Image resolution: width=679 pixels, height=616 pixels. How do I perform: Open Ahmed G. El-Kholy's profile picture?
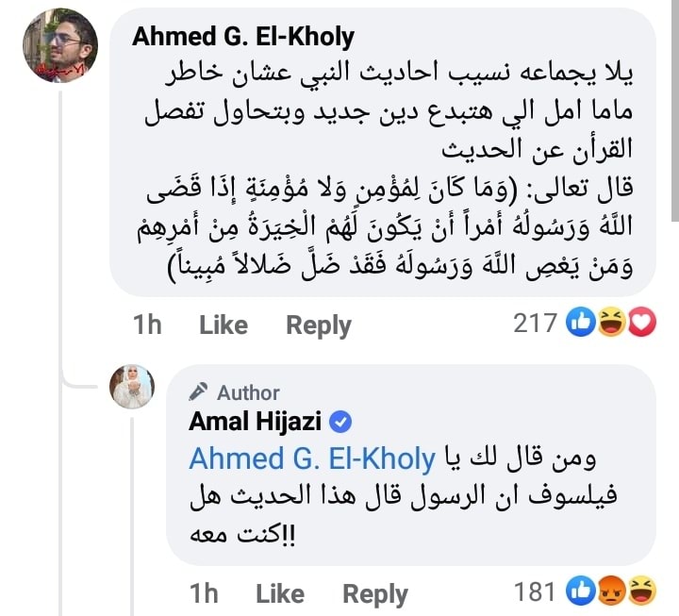coord(60,45)
